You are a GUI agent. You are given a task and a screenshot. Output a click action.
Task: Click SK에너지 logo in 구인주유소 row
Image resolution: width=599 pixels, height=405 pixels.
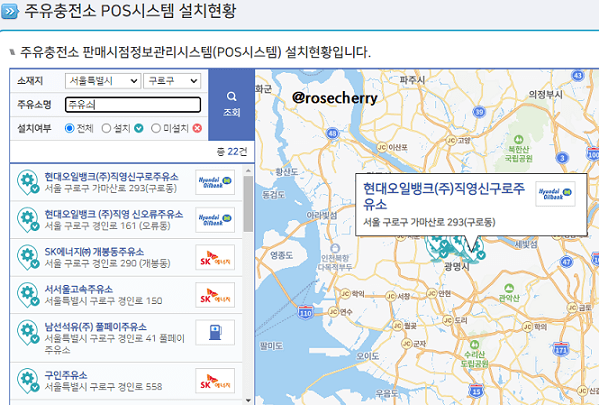click(x=215, y=381)
